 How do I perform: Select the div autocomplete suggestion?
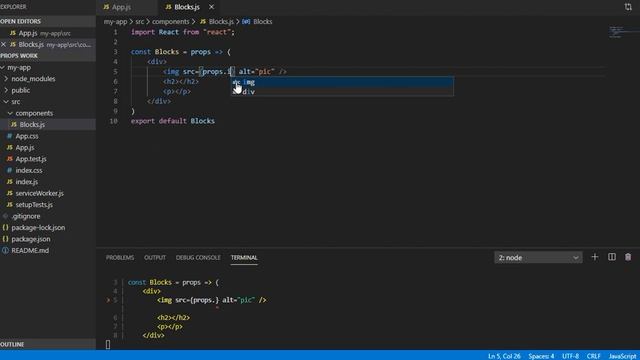342,92
